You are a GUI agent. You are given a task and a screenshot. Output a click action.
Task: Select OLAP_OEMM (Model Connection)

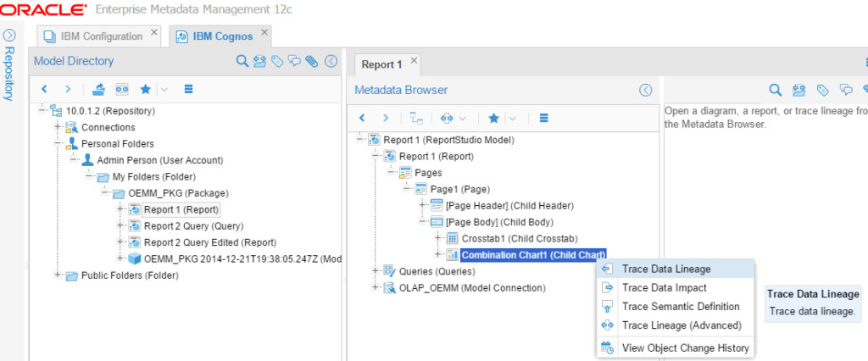pyautogui.click(x=472, y=288)
